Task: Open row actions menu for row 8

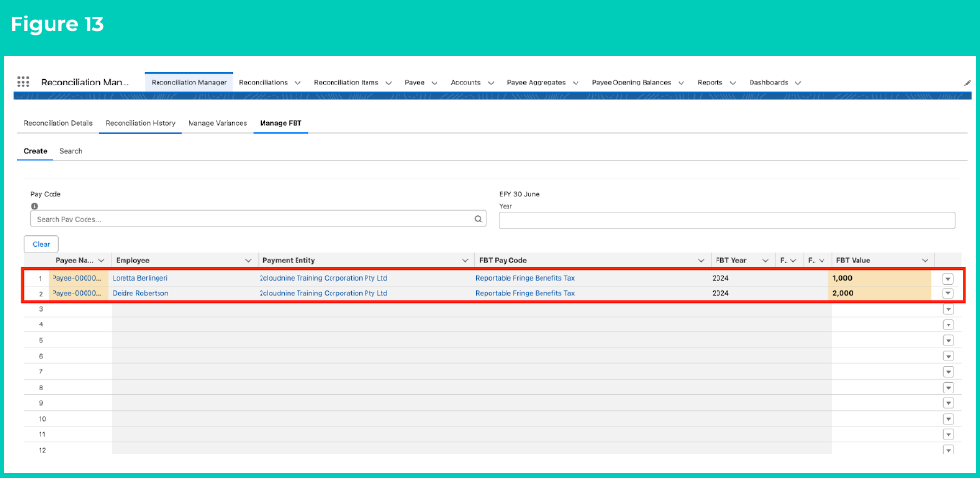Action: tap(948, 388)
